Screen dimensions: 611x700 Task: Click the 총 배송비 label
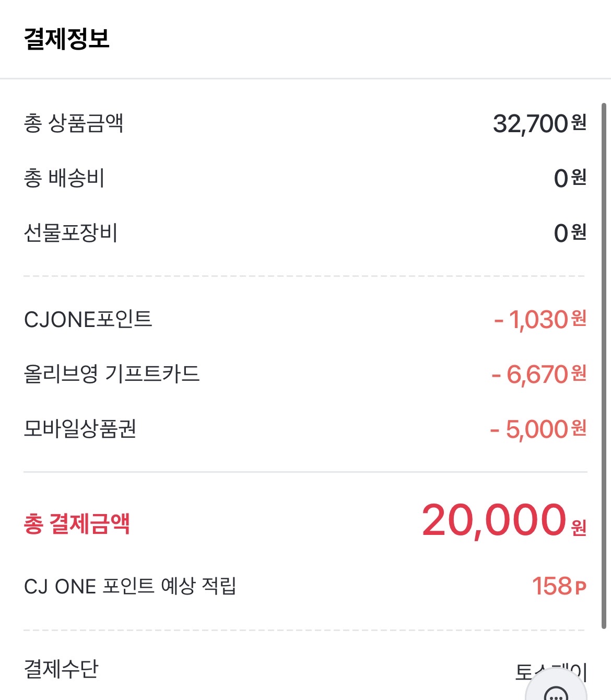[x=64, y=178]
